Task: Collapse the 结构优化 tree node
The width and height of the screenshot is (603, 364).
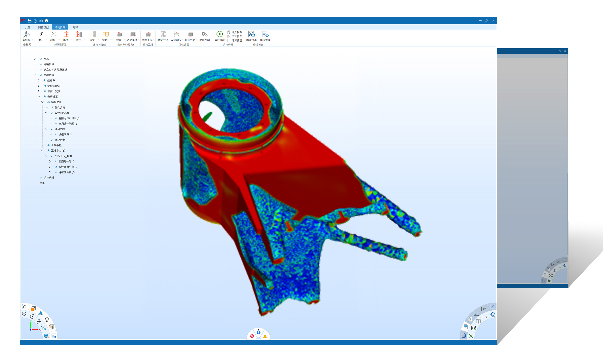Action: click(42, 102)
